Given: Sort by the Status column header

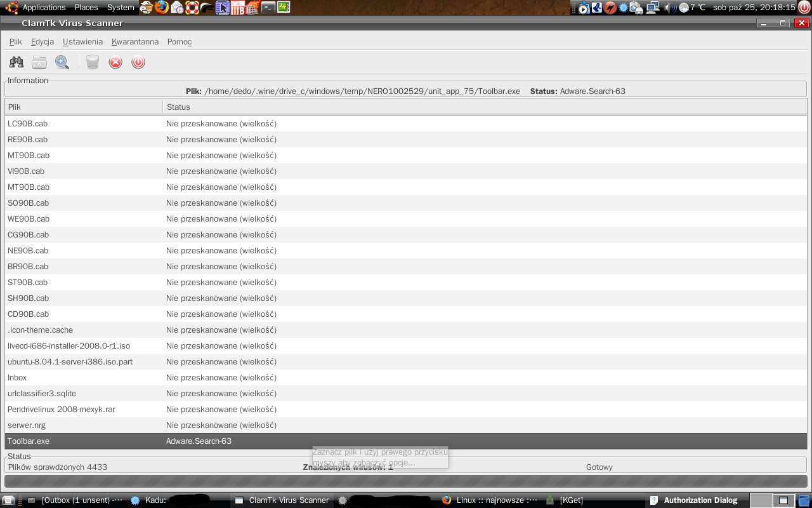Looking at the screenshot, I should (485, 107).
